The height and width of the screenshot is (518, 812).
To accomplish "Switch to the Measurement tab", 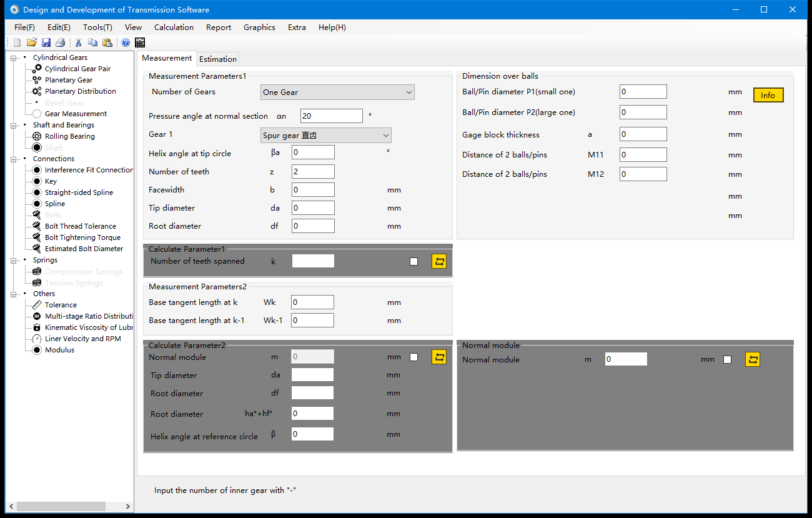I will click(167, 58).
